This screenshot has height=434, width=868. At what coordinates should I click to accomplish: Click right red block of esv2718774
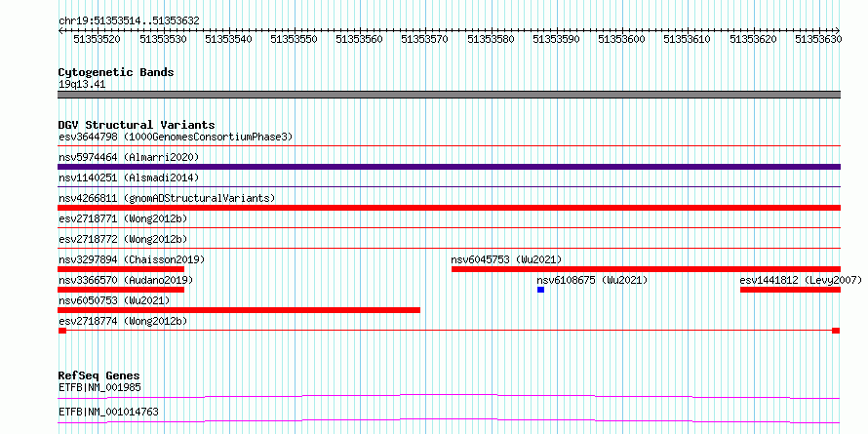(x=836, y=331)
